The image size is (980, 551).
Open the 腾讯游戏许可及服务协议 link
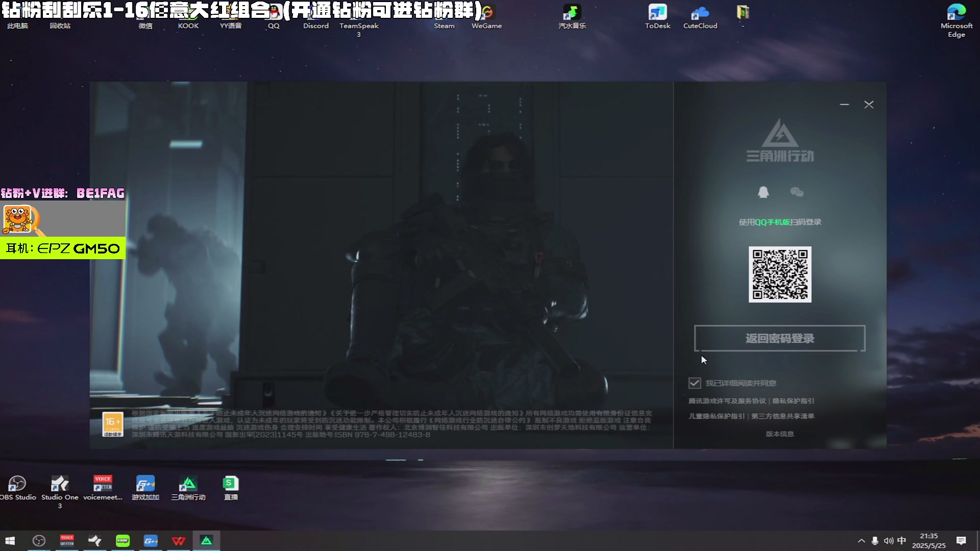[727, 401]
